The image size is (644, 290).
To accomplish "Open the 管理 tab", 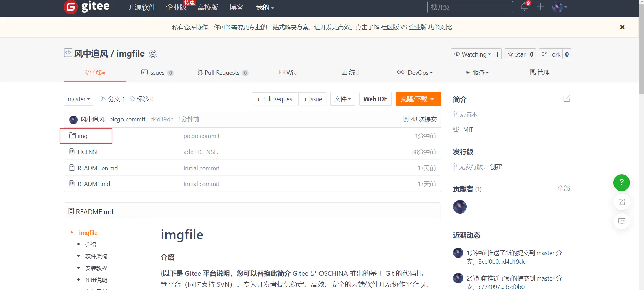I will 540,72.
